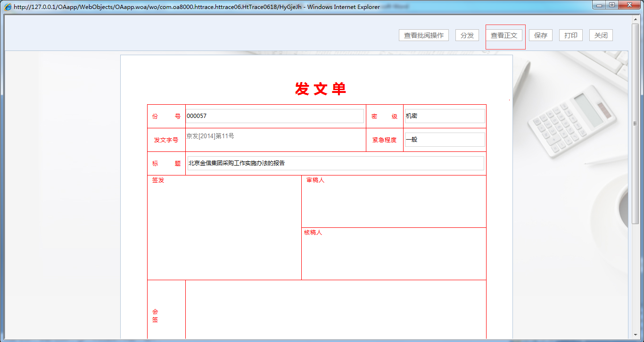The image size is (644, 342).
Task: Click the 紧急程度 field showing 一般
Action: pos(444,139)
